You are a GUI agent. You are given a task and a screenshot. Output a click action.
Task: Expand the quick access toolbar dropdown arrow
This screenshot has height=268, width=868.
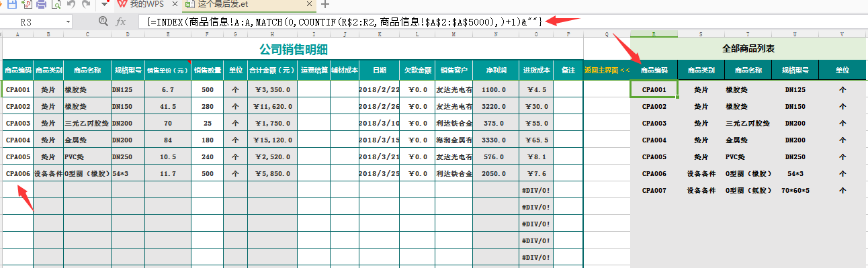coord(105,5)
